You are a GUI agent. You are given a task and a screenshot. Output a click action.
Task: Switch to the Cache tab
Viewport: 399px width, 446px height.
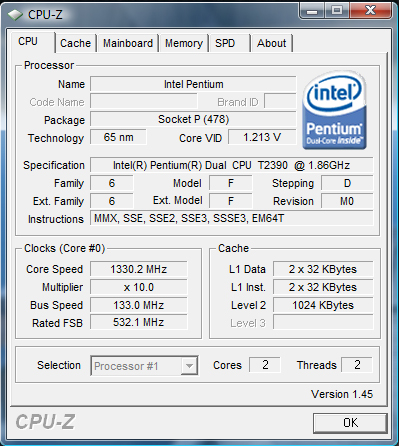tap(76, 43)
